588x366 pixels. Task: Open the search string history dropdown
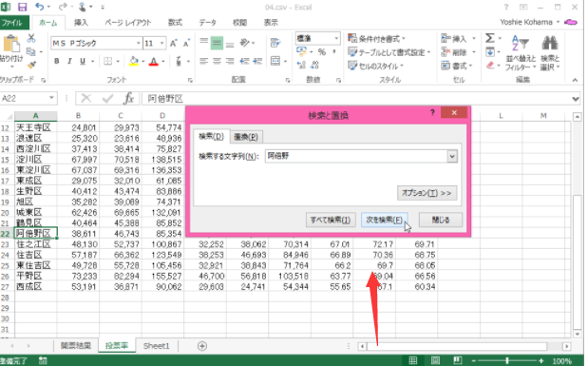point(452,156)
